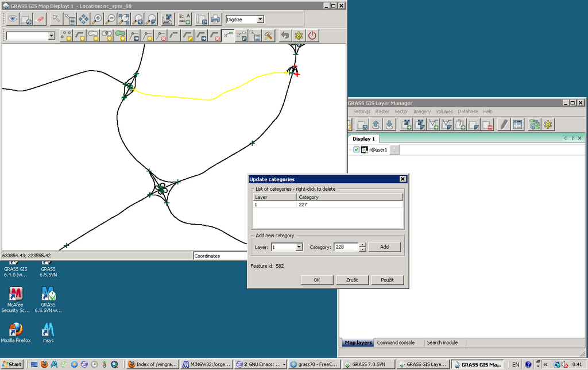Open the Layer number dropdown in dialog
This screenshot has width=588, height=370.
pos(299,247)
